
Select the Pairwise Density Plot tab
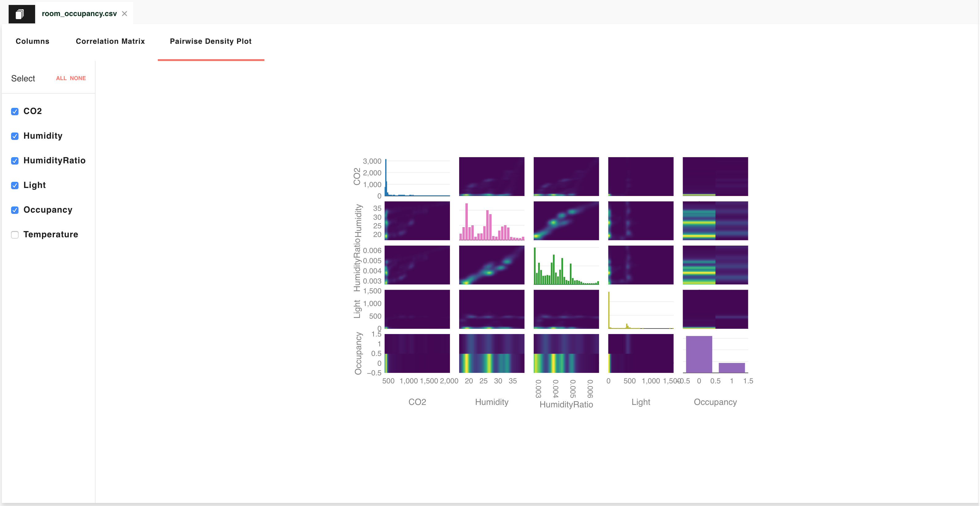(210, 41)
